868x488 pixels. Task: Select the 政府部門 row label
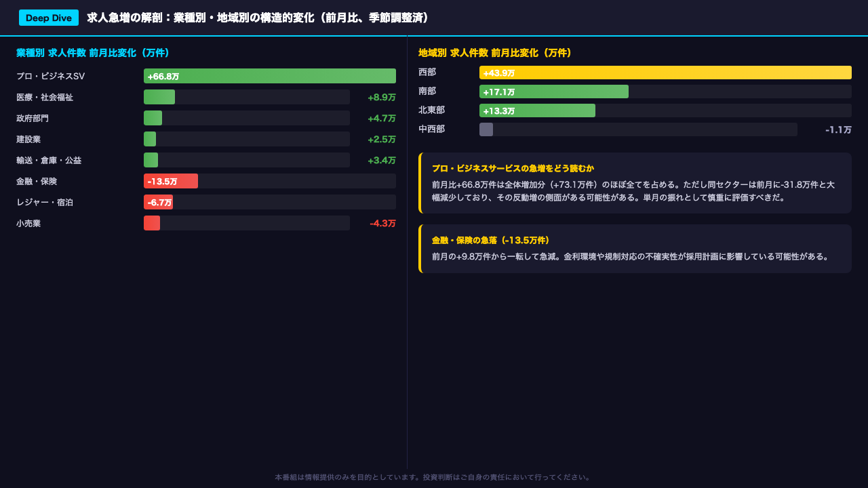pyautogui.click(x=33, y=118)
